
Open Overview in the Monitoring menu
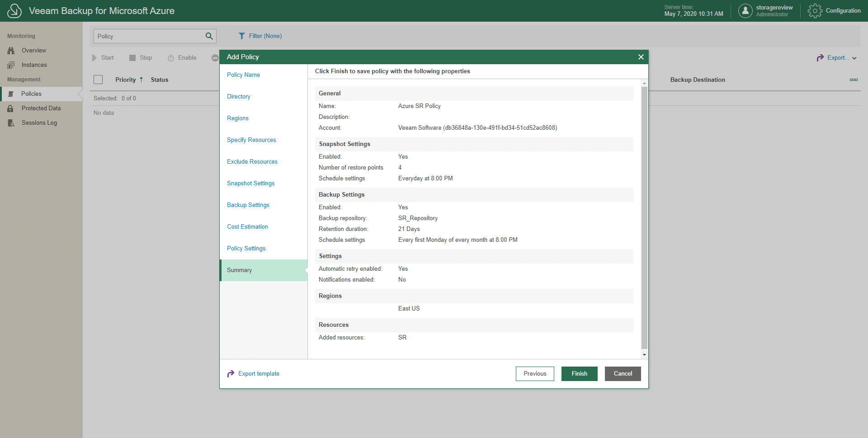34,51
